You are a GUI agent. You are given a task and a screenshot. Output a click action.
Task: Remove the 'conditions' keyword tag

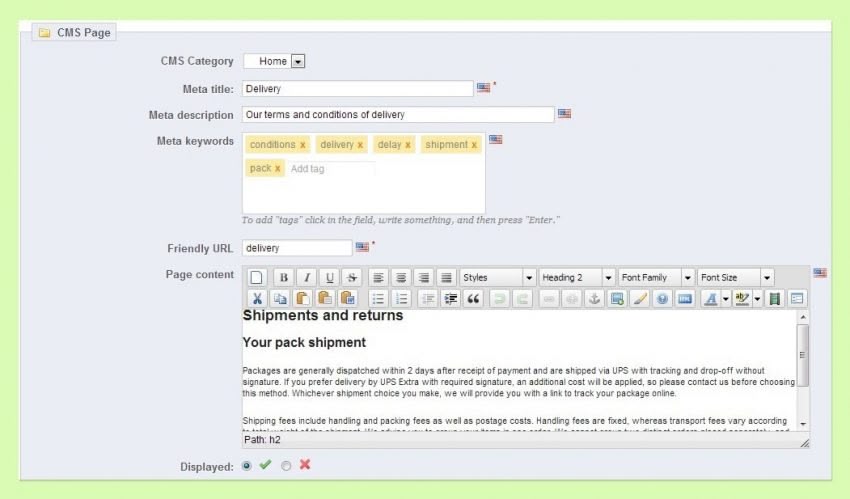point(302,145)
